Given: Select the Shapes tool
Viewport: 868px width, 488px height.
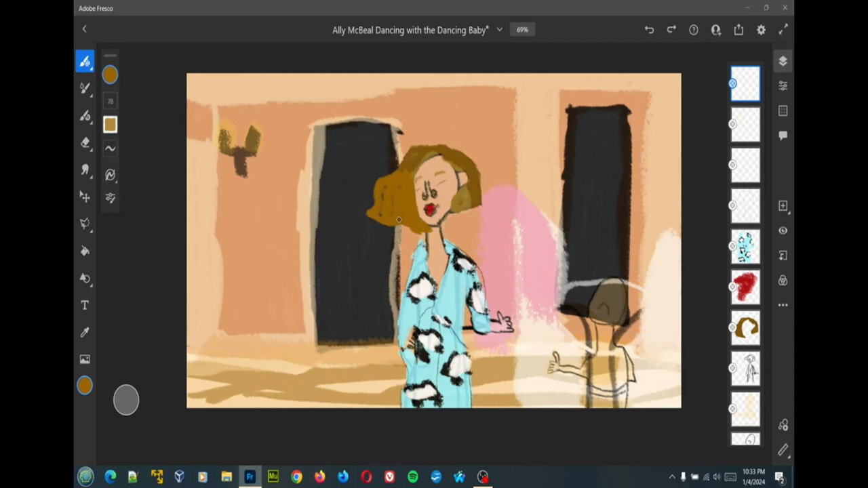Looking at the screenshot, I should (x=85, y=278).
